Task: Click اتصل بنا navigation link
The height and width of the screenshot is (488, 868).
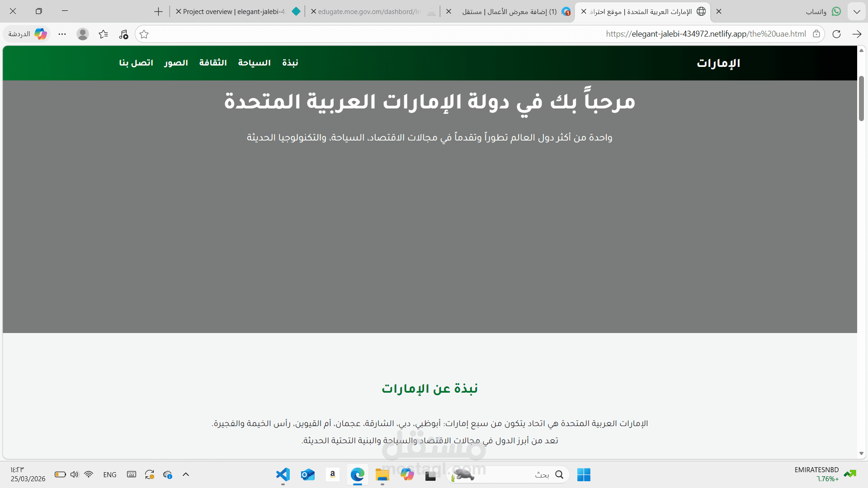Action: pyautogui.click(x=136, y=63)
